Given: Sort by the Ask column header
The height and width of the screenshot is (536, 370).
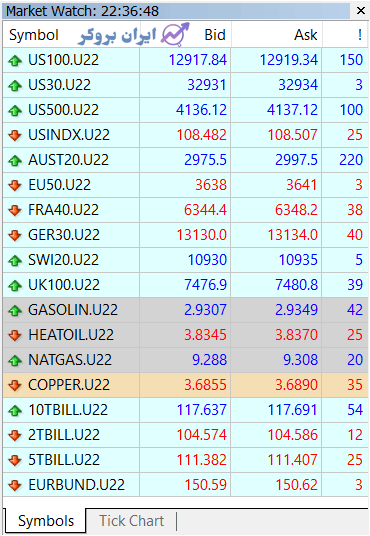Looking at the screenshot, I should tap(306, 35).
